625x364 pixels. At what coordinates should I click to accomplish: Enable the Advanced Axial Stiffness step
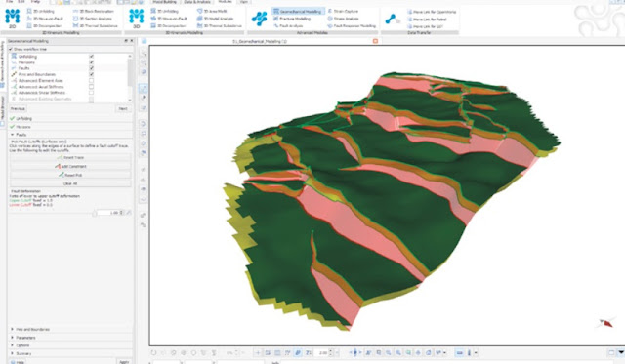(x=91, y=87)
